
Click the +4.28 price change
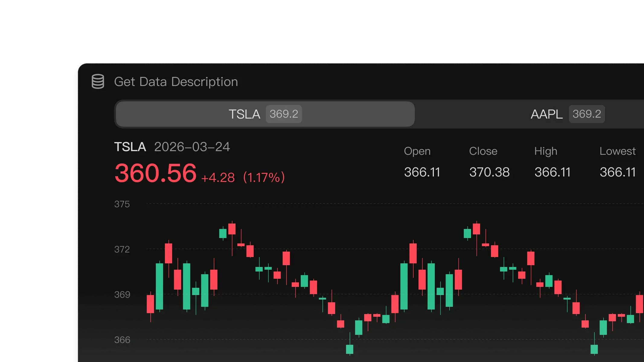[x=218, y=178]
